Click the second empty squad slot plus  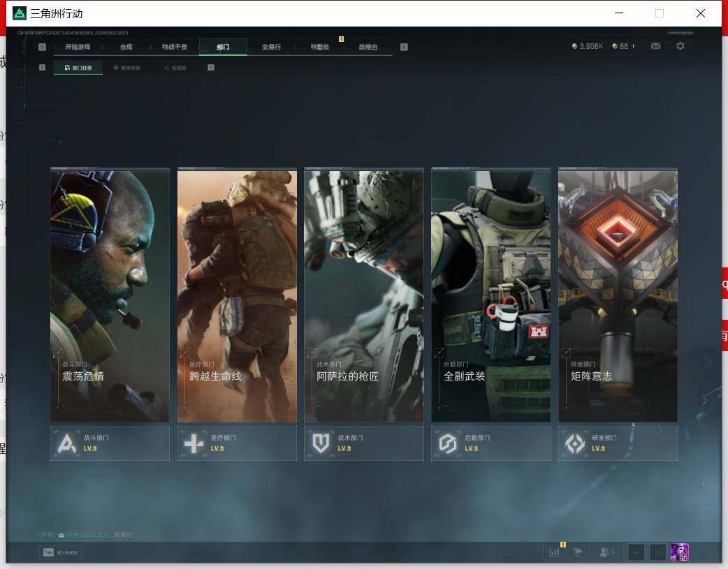[x=657, y=552]
